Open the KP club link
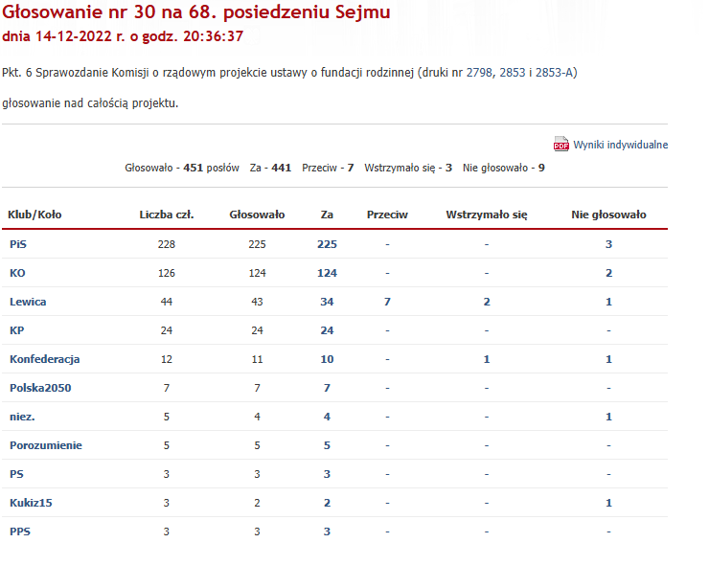This screenshot has width=709, height=588. (16, 330)
